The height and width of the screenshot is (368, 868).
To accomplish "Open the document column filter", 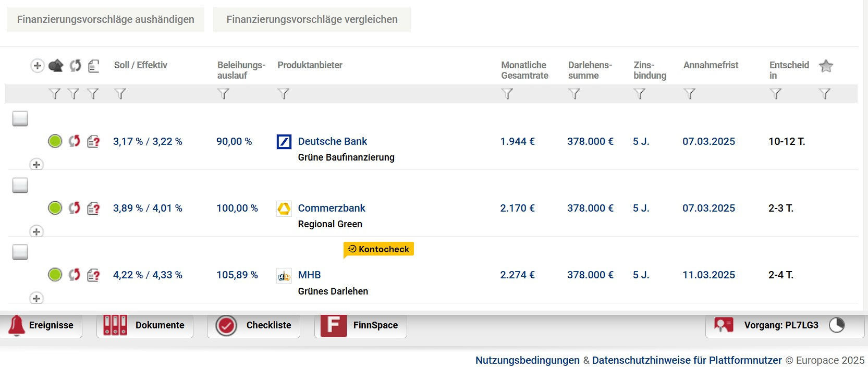I will [93, 94].
